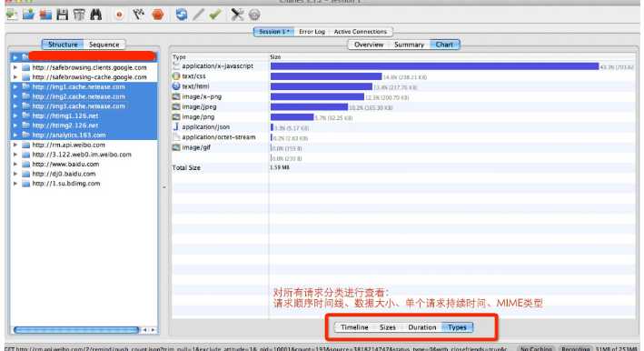
Task: Toggle the Recording status button
Action: pyautogui.click(x=575, y=348)
